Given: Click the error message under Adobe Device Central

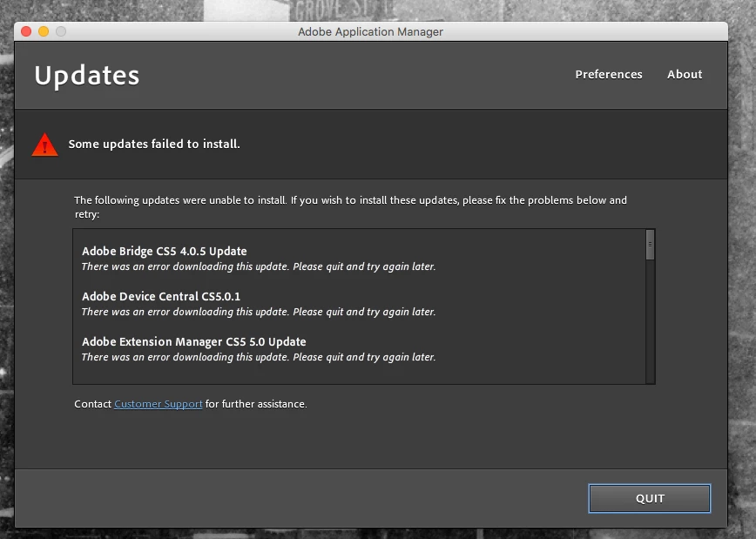Looking at the screenshot, I should tap(259, 312).
